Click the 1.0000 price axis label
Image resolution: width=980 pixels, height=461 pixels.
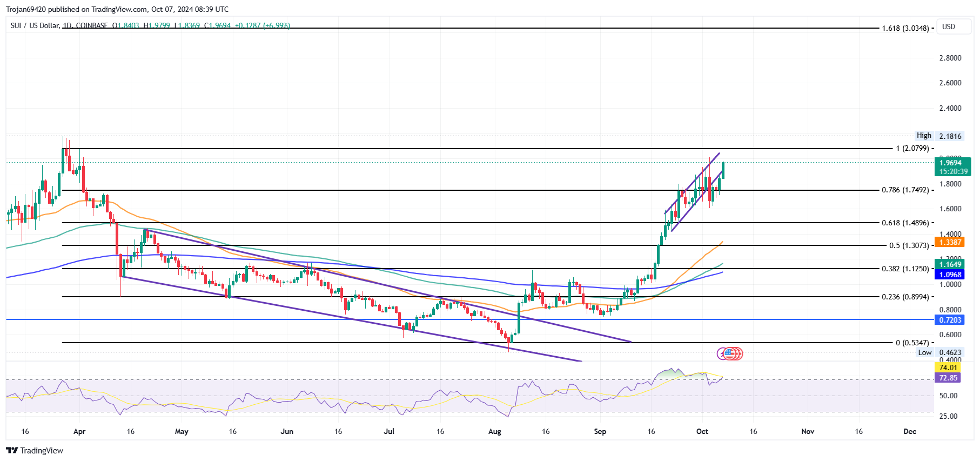(950, 284)
